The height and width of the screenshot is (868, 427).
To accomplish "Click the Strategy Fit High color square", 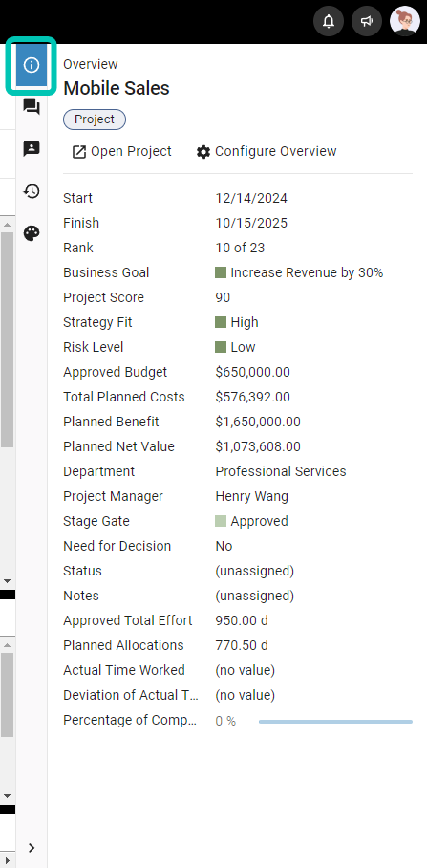I will (221, 322).
